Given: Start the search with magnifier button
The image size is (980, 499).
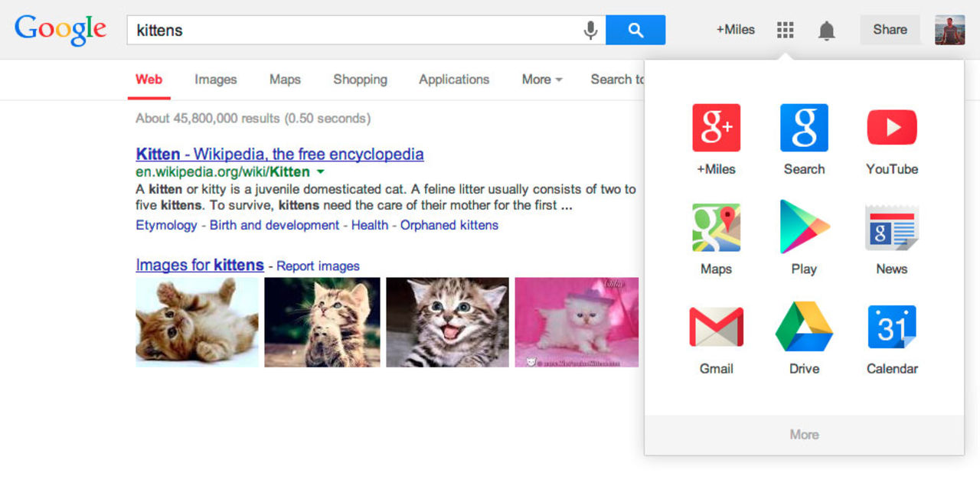Looking at the screenshot, I should tap(635, 30).
